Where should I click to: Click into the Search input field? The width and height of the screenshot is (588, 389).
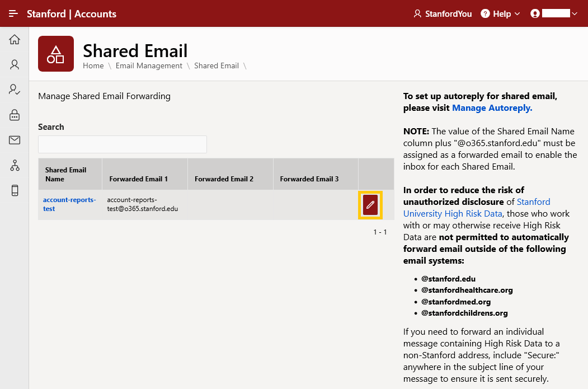click(123, 144)
